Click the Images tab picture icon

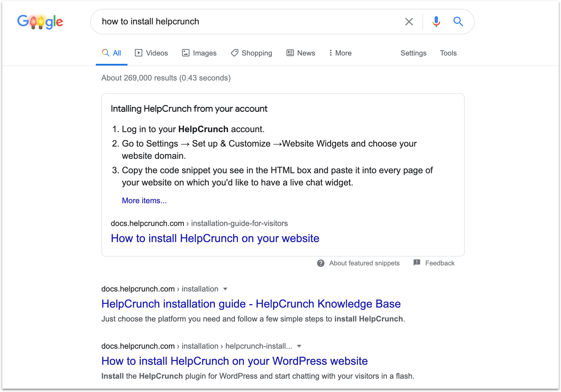coord(186,53)
